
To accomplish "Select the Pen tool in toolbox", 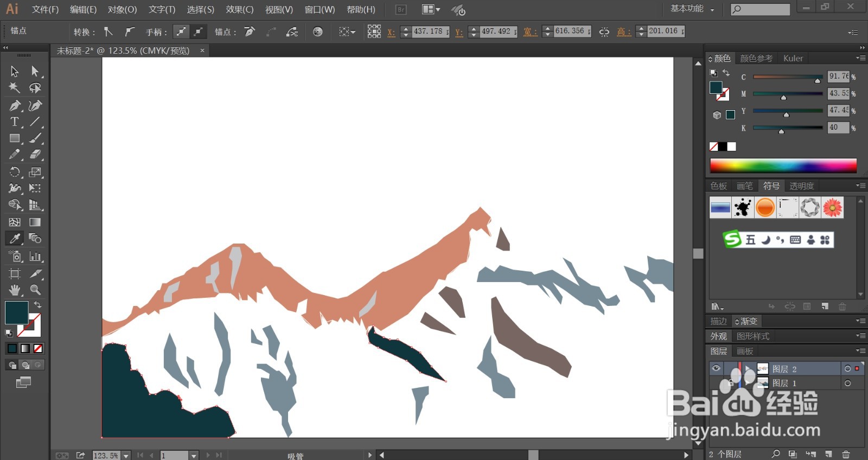I will coord(15,105).
